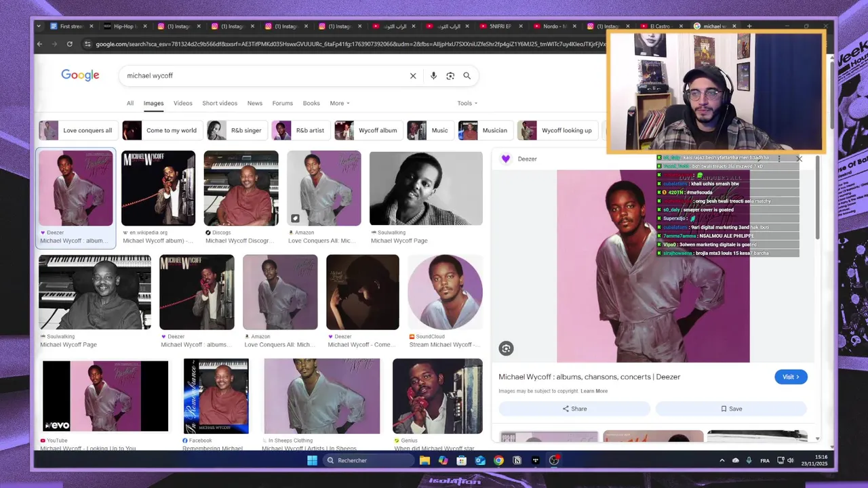868x488 pixels.
Task: Apply the Wycoff looking up filter chip
Action: click(557, 130)
